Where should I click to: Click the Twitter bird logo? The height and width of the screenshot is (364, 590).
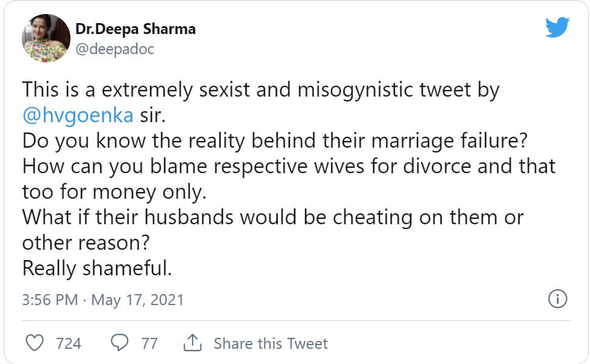[x=557, y=28]
